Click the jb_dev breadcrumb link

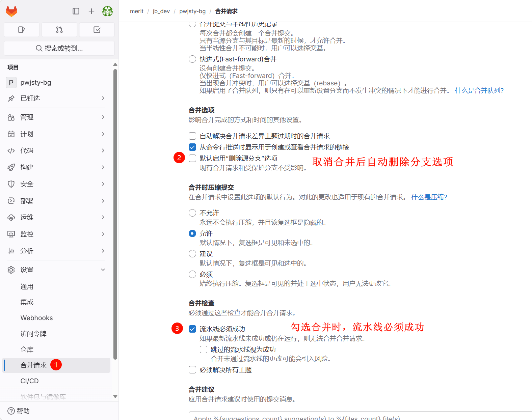point(161,11)
